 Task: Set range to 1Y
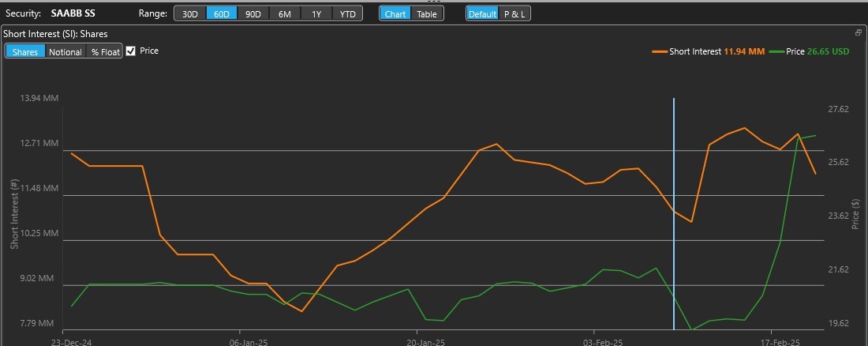click(x=316, y=14)
